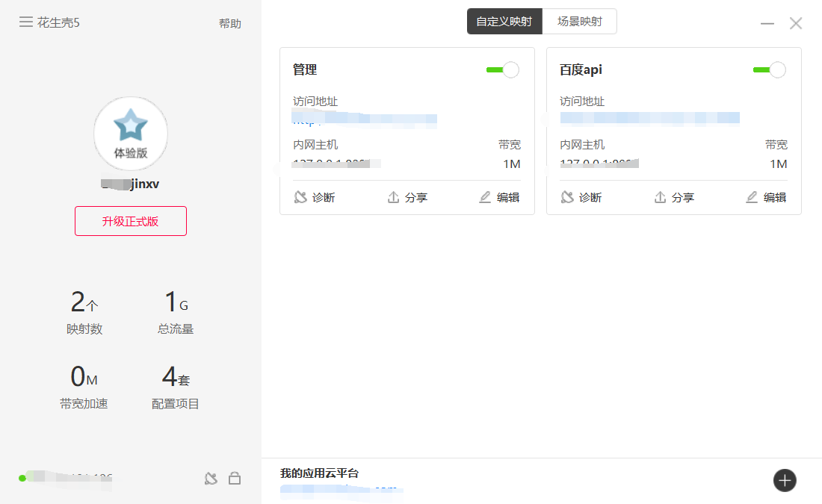The image size is (822, 504).
Task: Switch to the 场景映射 tab
Action: point(579,22)
